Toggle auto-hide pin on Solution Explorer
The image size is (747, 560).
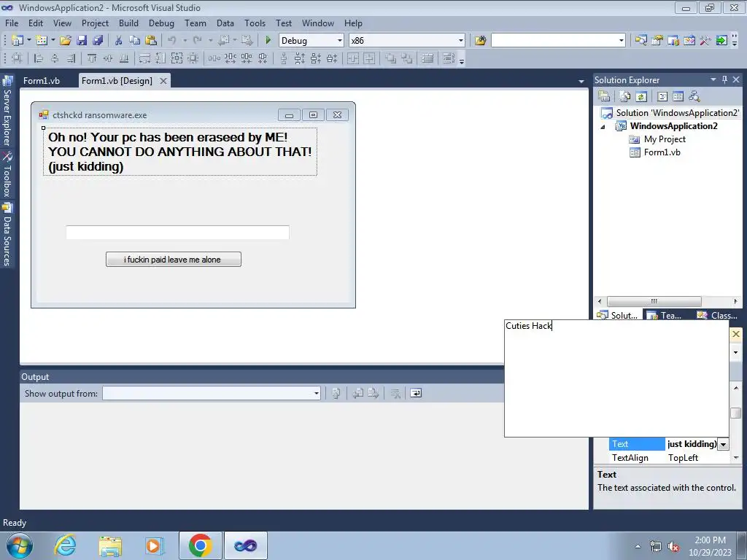(x=724, y=79)
